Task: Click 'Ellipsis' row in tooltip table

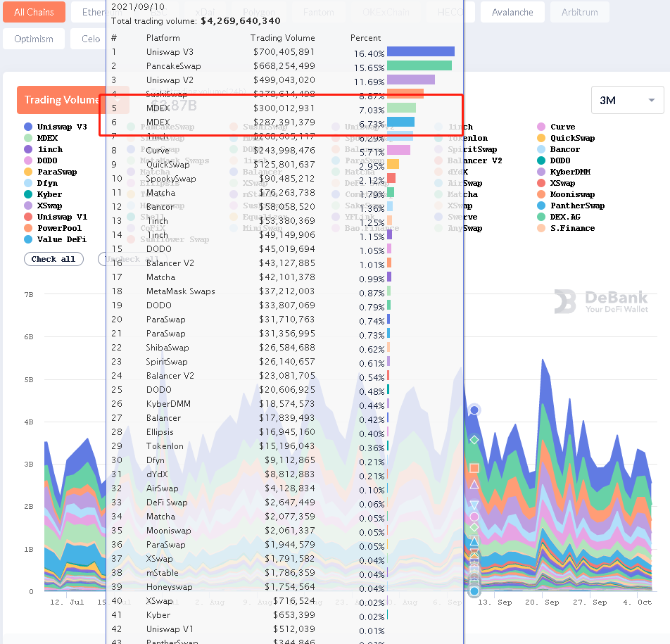Action: click(160, 432)
